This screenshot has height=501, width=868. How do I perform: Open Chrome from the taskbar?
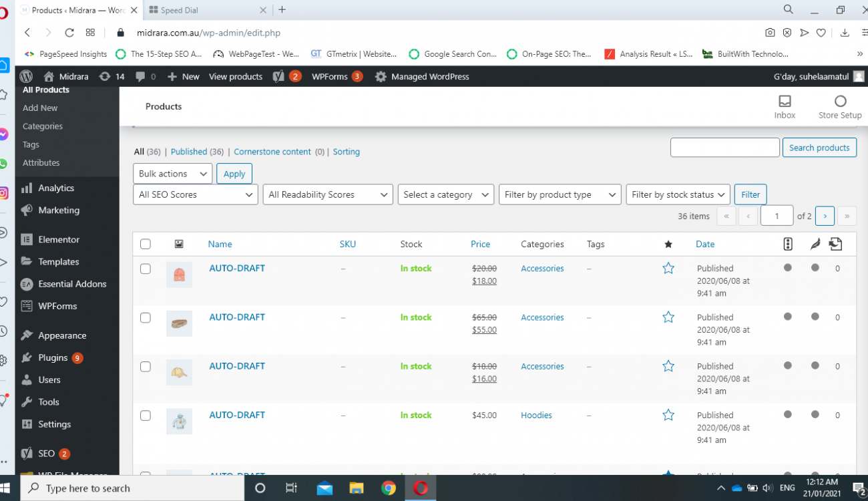point(389,488)
